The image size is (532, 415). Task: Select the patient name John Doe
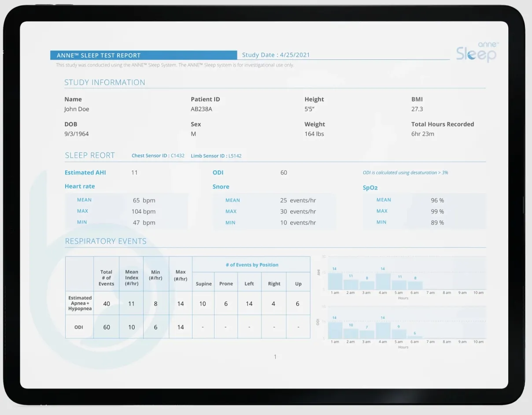pyautogui.click(x=77, y=109)
